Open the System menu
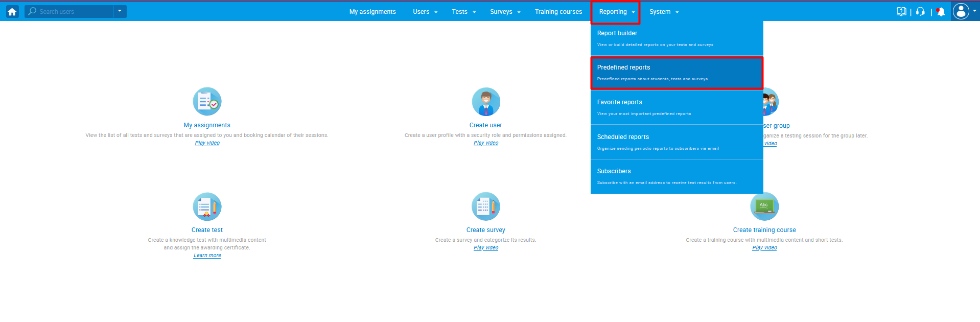This screenshot has width=980, height=322. (x=664, y=12)
